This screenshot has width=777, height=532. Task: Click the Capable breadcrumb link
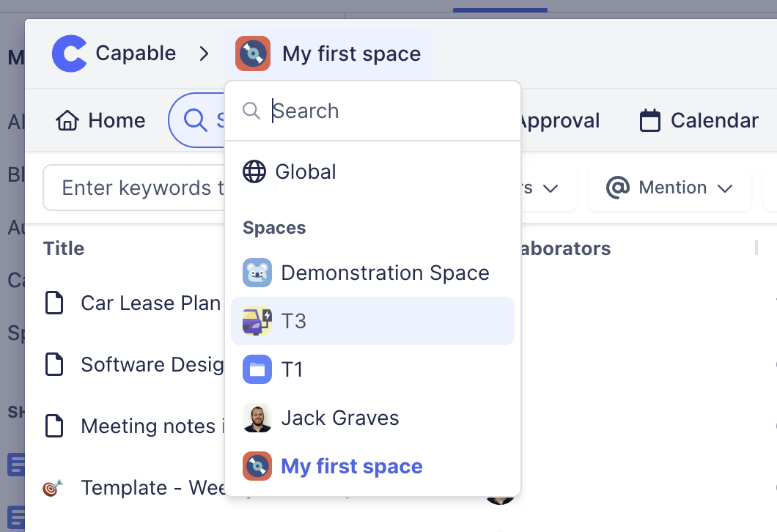tap(136, 53)
